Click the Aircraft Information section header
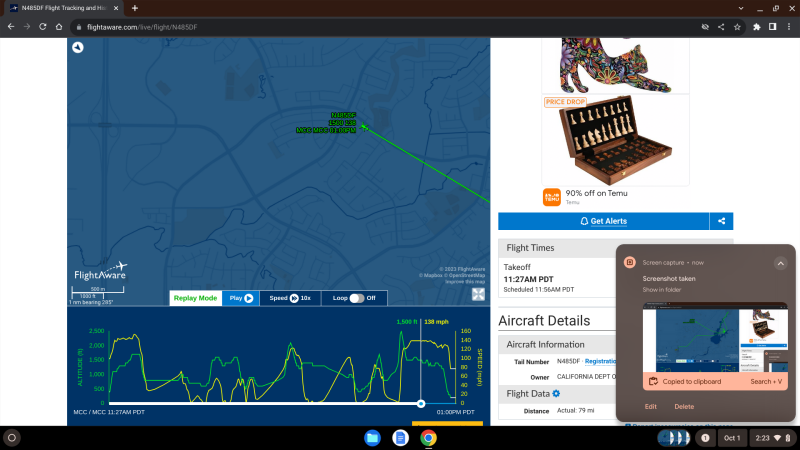This screenshot has width=800, height=450. click(x=557, y=344)
